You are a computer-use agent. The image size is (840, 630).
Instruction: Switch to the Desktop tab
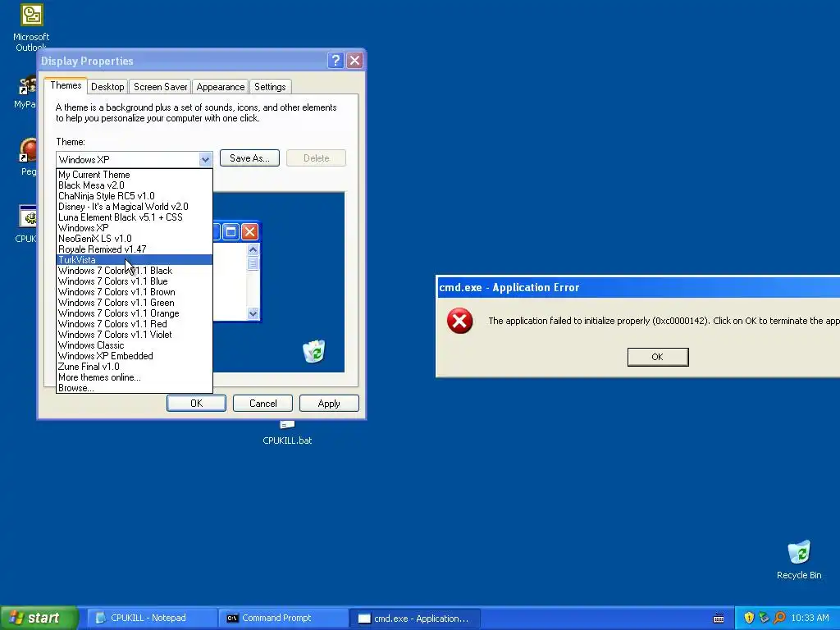(x=107, y=87)
